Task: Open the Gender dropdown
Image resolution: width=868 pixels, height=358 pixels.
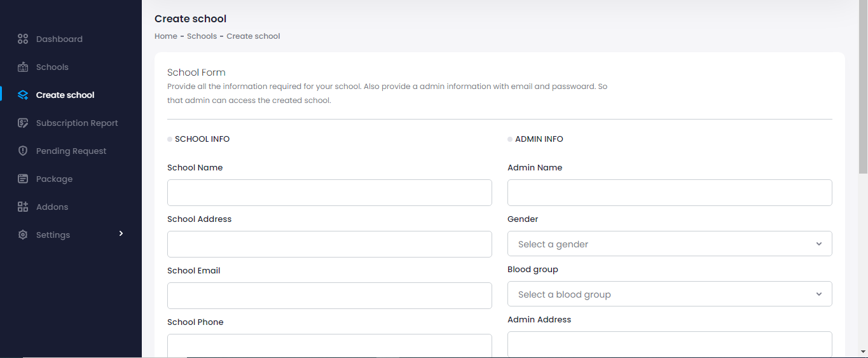Action: pos(669,244)
